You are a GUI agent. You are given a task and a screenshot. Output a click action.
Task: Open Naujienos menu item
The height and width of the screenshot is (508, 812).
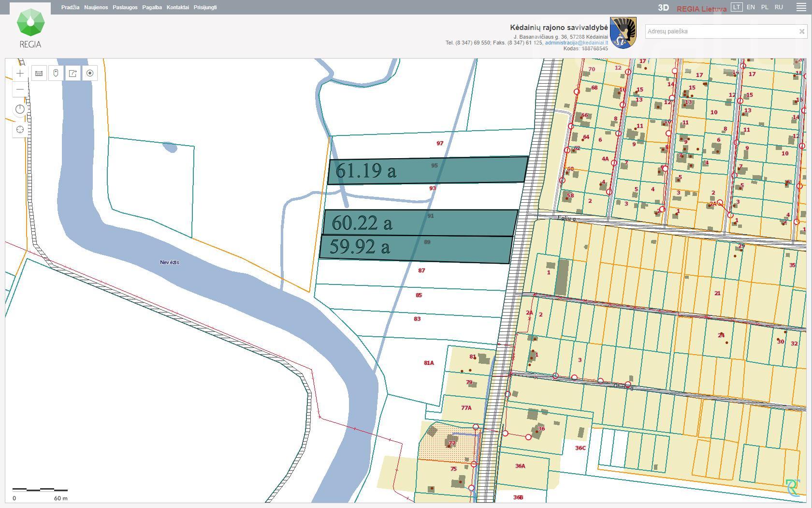pos(96,7)
